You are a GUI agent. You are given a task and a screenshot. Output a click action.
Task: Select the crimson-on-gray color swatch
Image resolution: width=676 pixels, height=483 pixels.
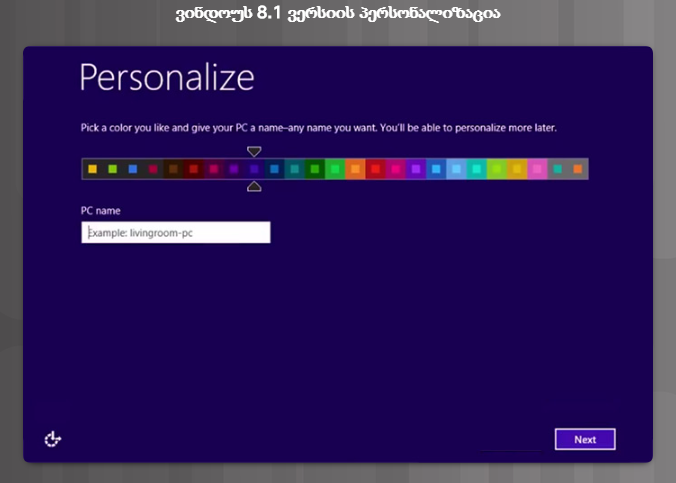point(153,169)
